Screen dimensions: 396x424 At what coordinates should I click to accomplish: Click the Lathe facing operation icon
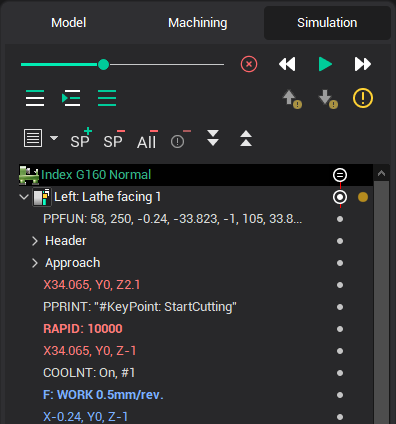(x=42, y=197)
